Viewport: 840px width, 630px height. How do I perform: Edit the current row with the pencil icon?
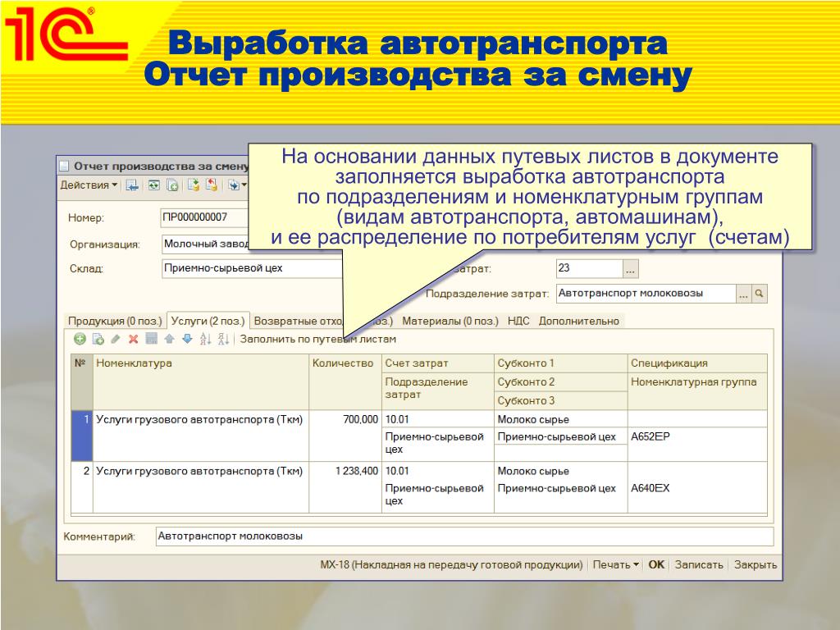pyautogui.click(x=115, y=339)
